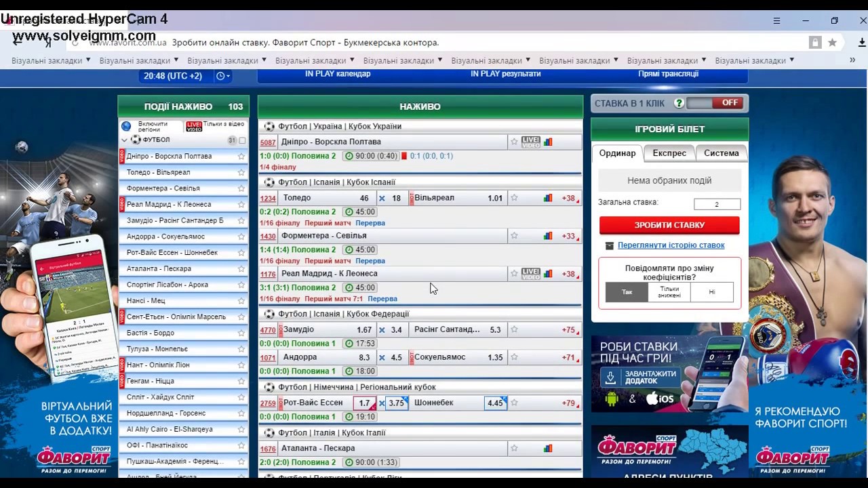This screenshot has height=488, width=868.
Task: Click the Windows restore-down window button
Action: tap(834, 20)
